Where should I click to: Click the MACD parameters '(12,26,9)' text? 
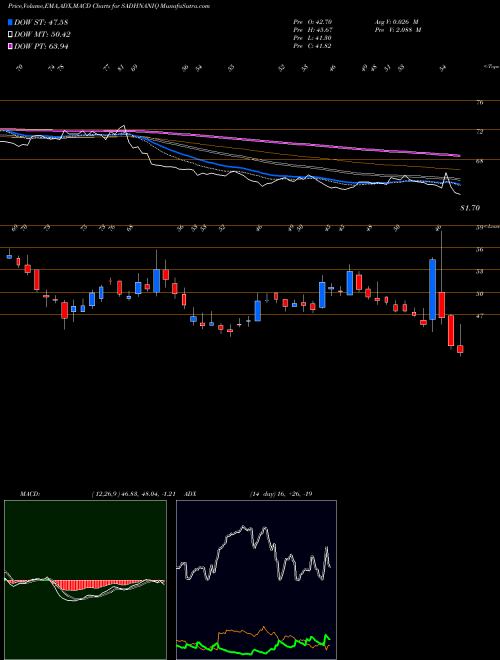coord(105,494)
